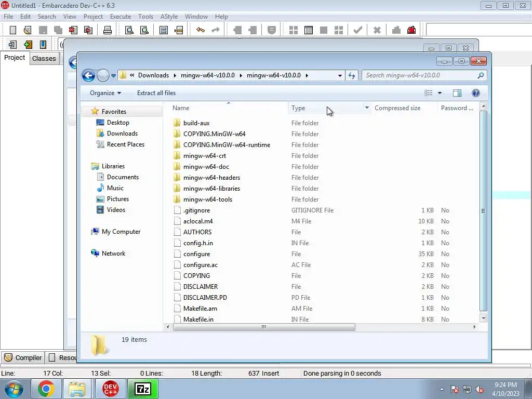Screen dimensions: 532x399
Task: Switch to the Compiler bottom tab
Action: point(23,357)
